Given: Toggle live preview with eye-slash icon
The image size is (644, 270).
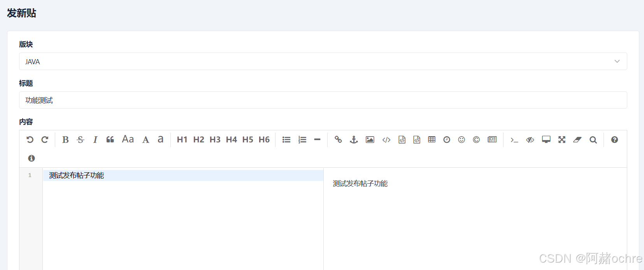Looking at the screenshot, I should (530, 140).
